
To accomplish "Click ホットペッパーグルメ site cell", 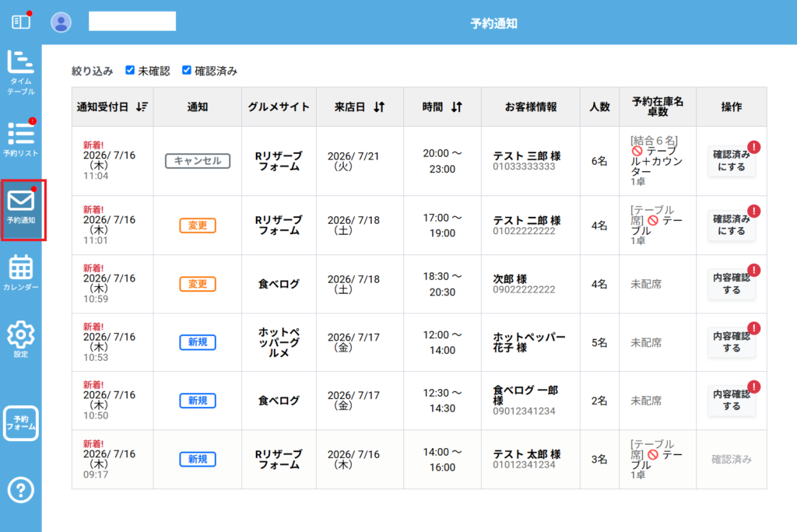I will tap(279, 342).
